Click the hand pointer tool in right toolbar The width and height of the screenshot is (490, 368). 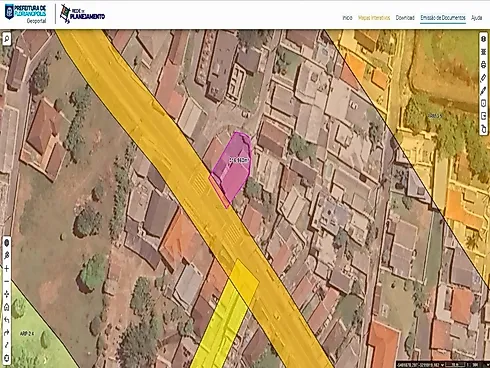point(484,129)
